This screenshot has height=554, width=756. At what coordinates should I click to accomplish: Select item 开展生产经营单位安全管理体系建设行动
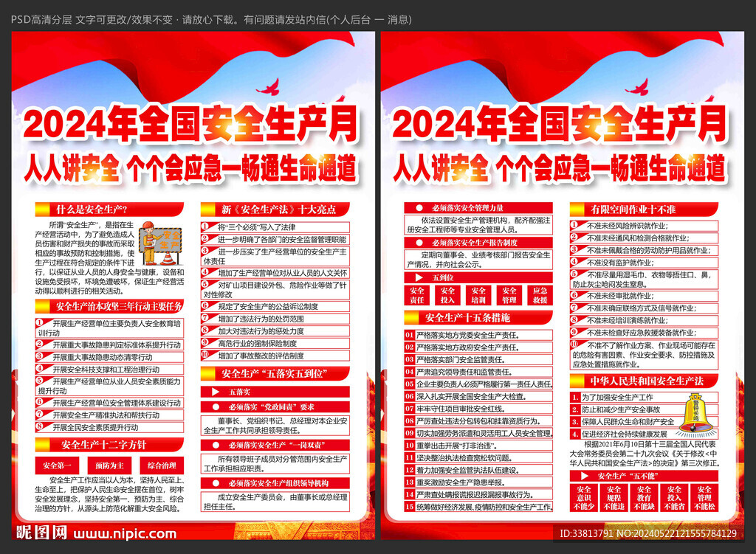109,403
